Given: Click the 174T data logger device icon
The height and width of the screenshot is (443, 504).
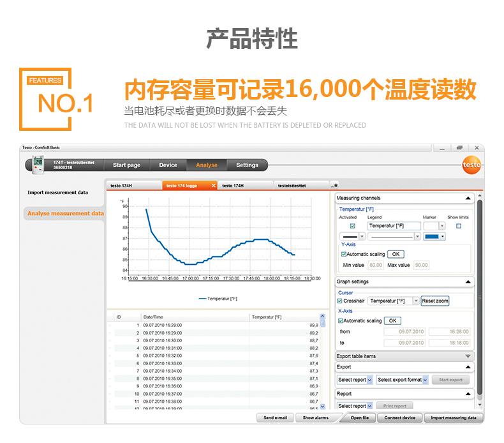Looking at the screenshot, I should click(x=38, y=165).
